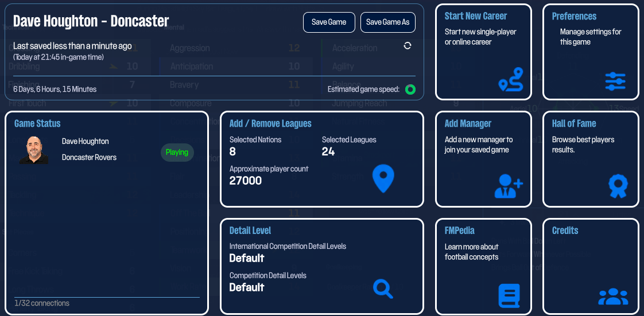The image size is (644, 316).
Task: Click the Add Manager person-plus icon
Action: pos(509,186)
